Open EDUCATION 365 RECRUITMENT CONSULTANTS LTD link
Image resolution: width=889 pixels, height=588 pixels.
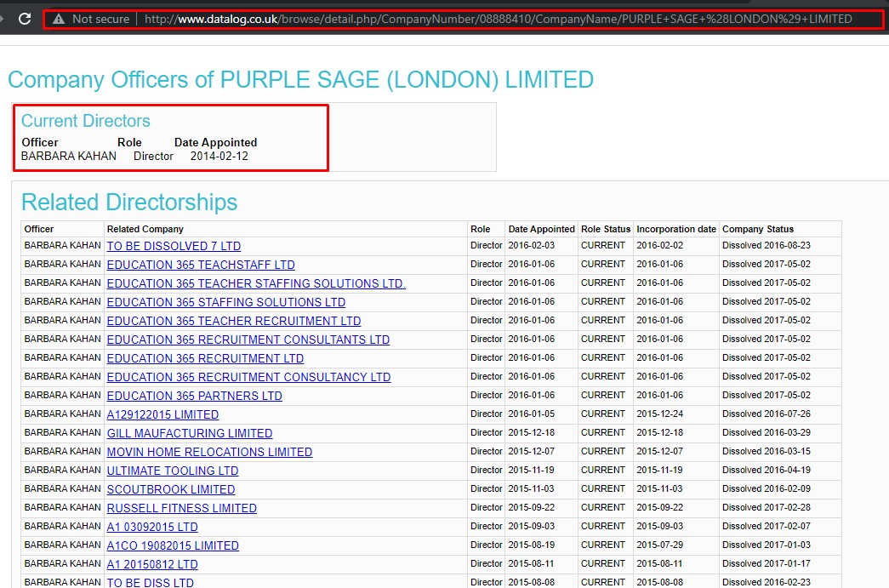point(248,340)
